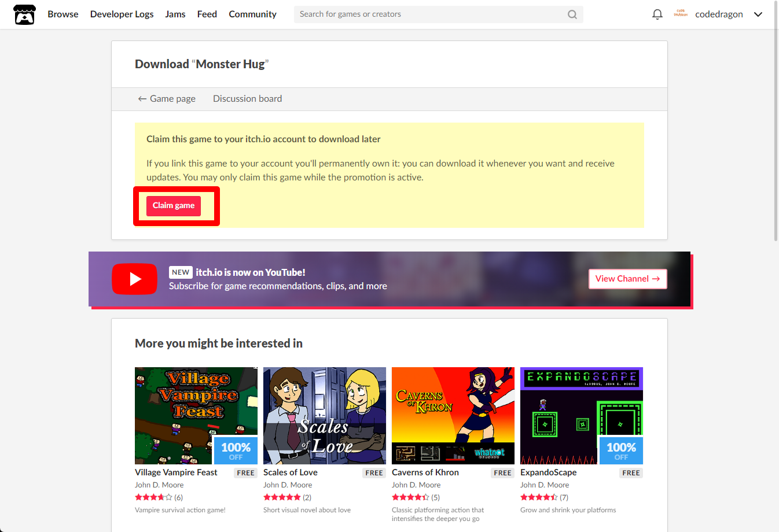Click the FREE tag on Village Vampire Feast

245,473
